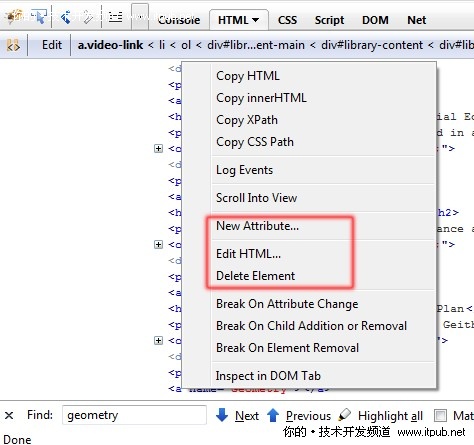The width and height of the screenshot is (474, 445).
Task: Toggle the command line lines icon
Action: 115,17
